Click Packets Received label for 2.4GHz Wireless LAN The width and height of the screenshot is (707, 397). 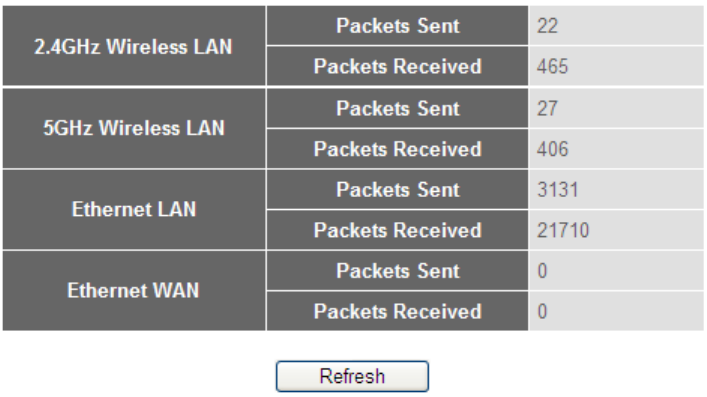pos(397,66)
